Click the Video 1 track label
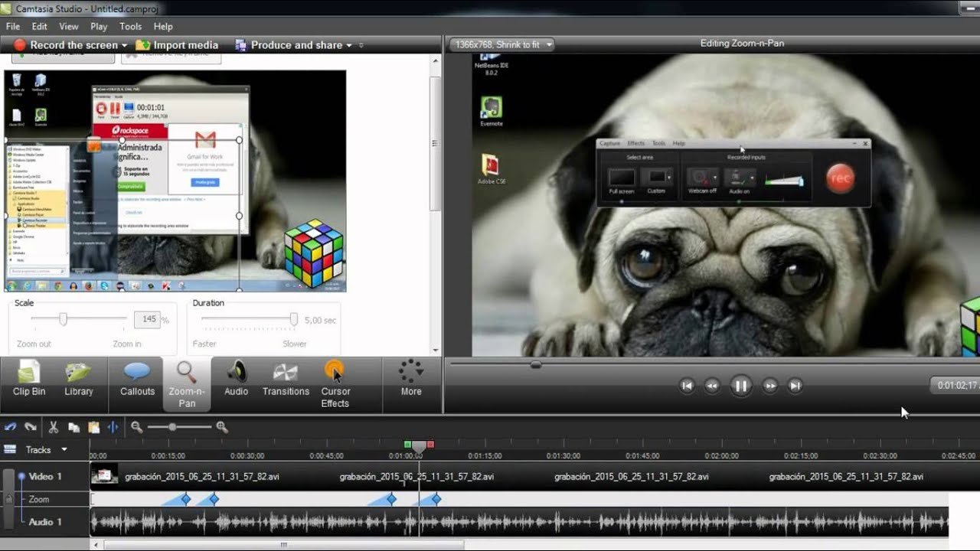The image size is (980, 551). pos(45,476)
